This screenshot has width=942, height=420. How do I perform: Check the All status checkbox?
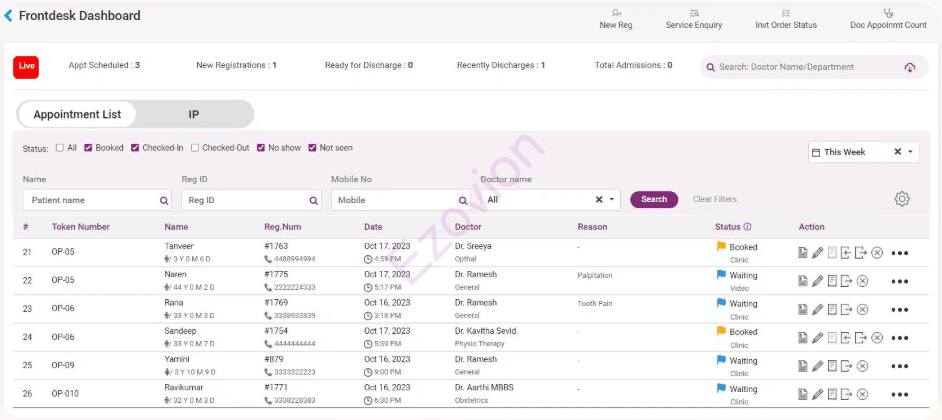pyautogui.click(x=60, y=148)
